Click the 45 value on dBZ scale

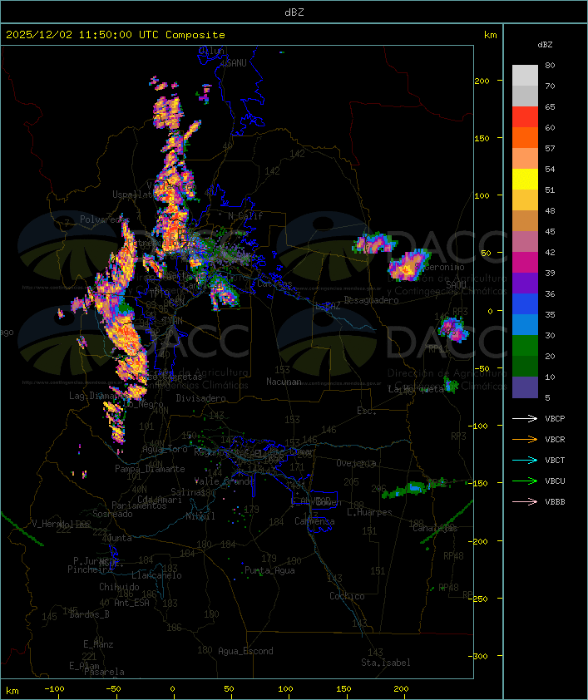pyautogui.click(x=550, y=231)
